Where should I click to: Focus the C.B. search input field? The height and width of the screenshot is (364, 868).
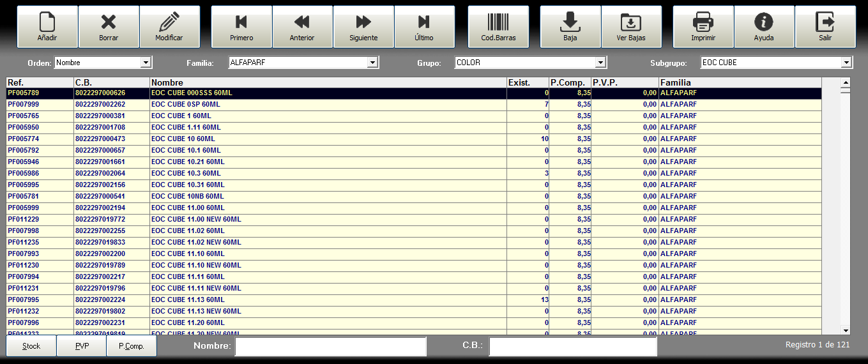[x=573, y=346]
